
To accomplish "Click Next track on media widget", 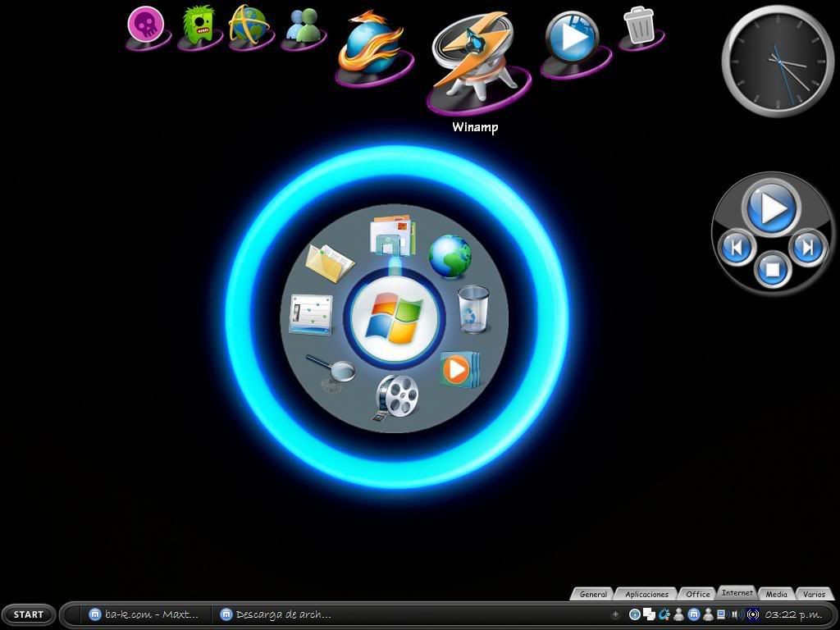I will pos(807,247).
